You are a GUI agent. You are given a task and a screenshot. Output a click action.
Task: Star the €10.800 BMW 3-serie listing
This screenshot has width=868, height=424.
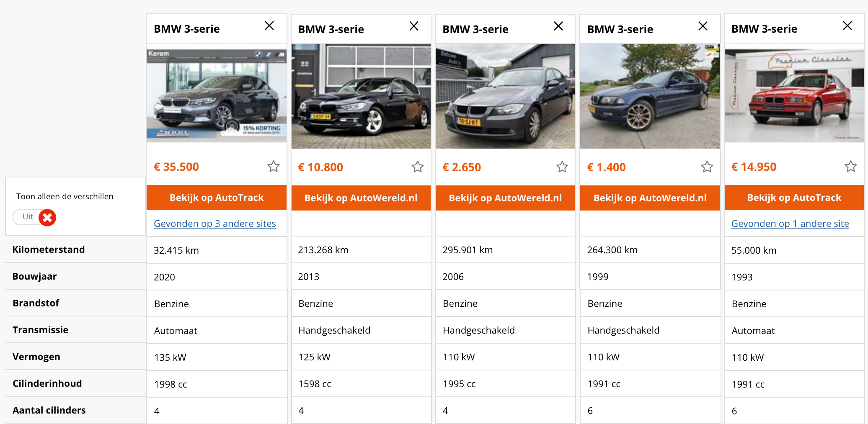(x=418, y=167)
